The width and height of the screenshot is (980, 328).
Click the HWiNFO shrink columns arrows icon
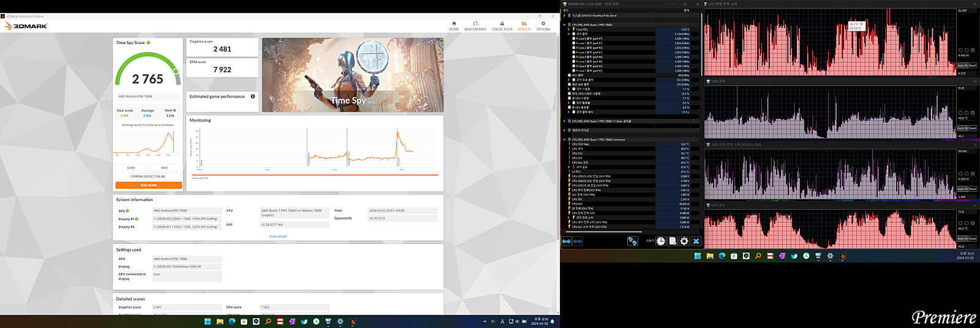[x=578, y=242]
